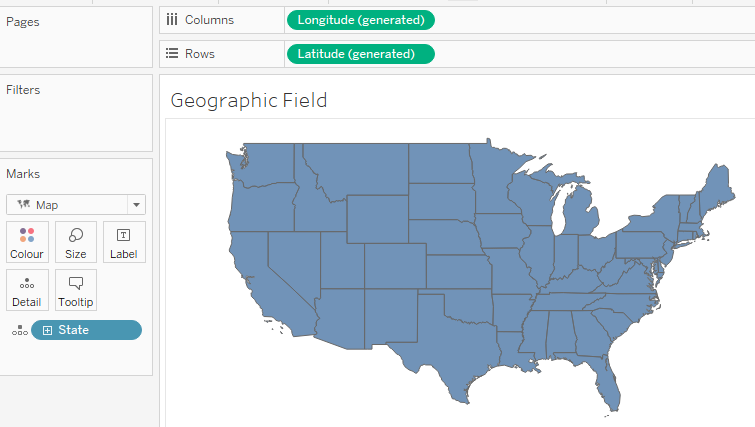755x427 pixels.
Task: Select the Longitude (generated) pill
Action: [360, 20]
